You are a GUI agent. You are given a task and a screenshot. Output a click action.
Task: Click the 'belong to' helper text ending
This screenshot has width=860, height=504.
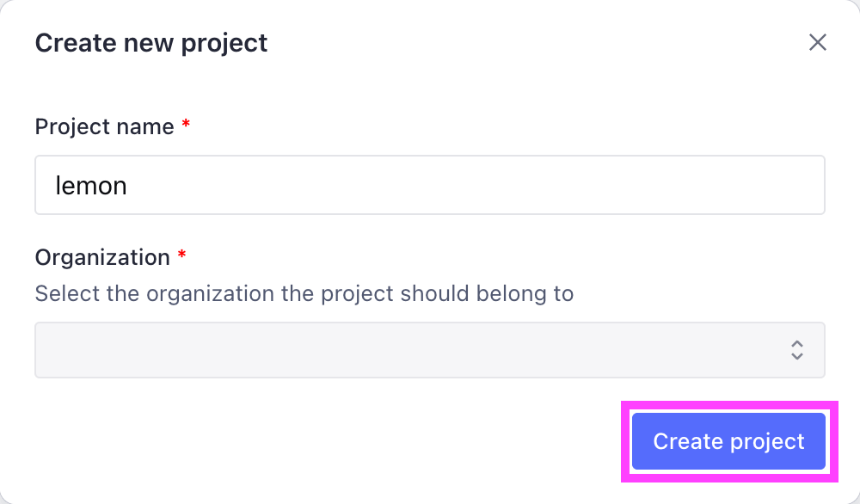point(525,293)
